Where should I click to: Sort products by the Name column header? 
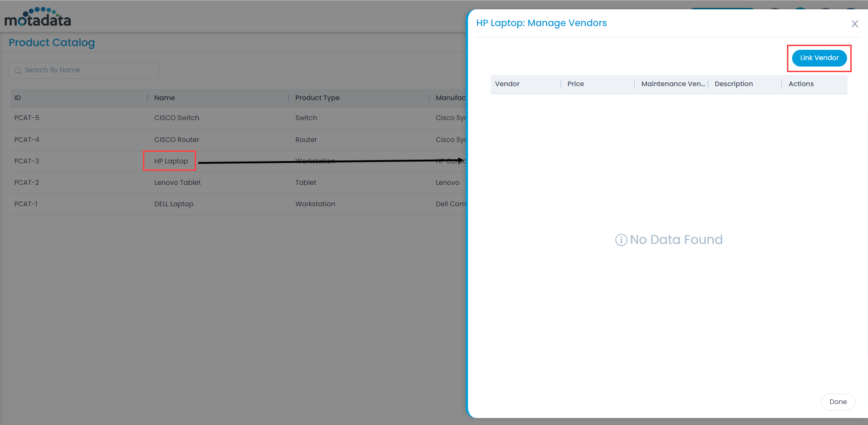tap(164, 98)
